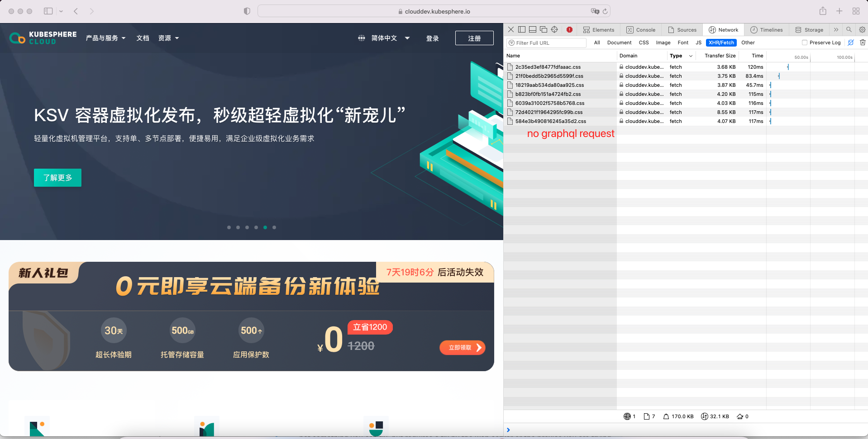This screenshot has height=439, width=868.
Task: Enable the Preserve Log checkbox
Action: coord(804,42)
